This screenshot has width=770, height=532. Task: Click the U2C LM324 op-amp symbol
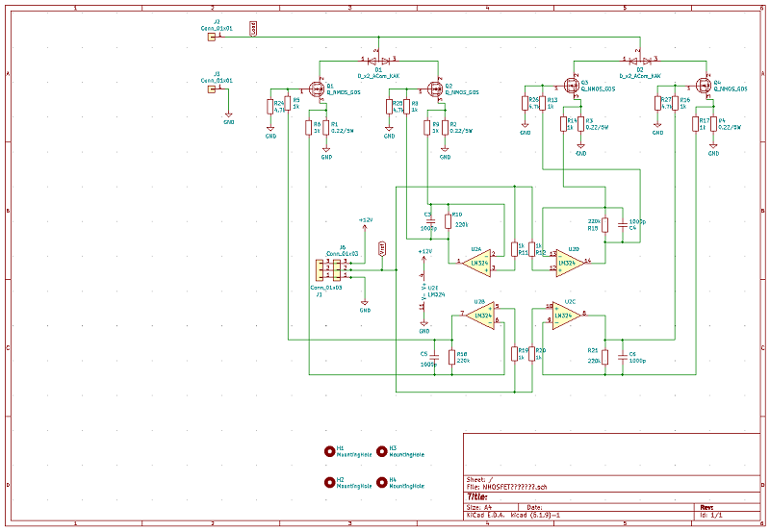point(568,314)
